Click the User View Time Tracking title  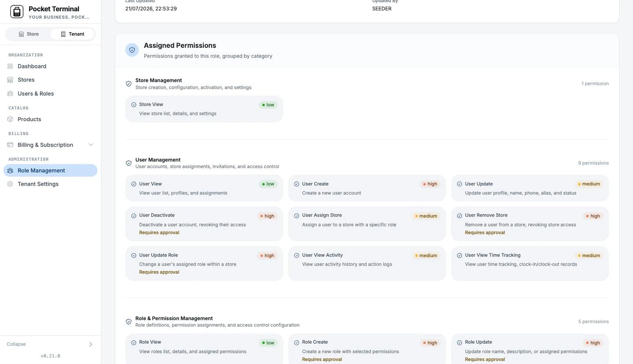click(493, 255)
